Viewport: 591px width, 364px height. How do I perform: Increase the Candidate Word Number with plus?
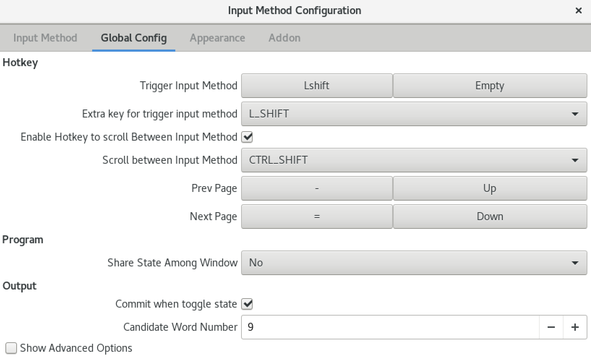click(x=575, y=327)
